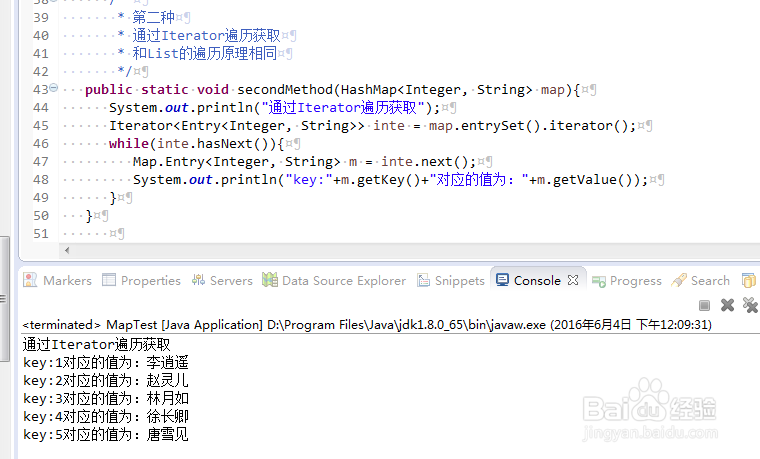760x459 pixels.
Task: Click the Servers view icon
Action: (199, 281)
